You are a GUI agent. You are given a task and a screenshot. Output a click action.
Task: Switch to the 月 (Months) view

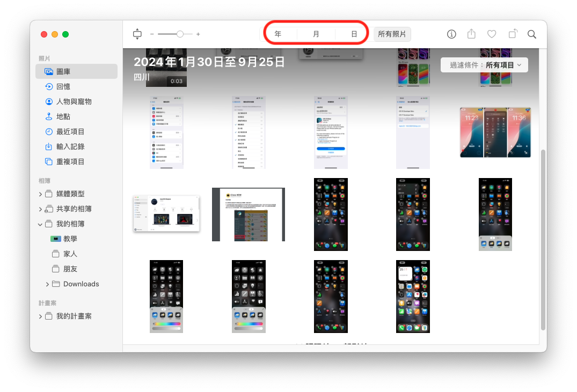(x=316, y=34)
